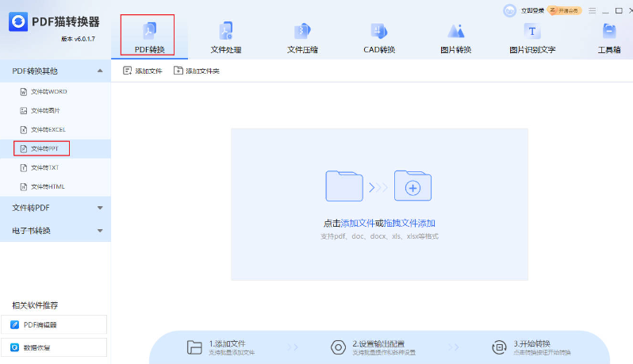
Task: Click the folder-with-plus icon in drop area
Action: coord(412,186)
